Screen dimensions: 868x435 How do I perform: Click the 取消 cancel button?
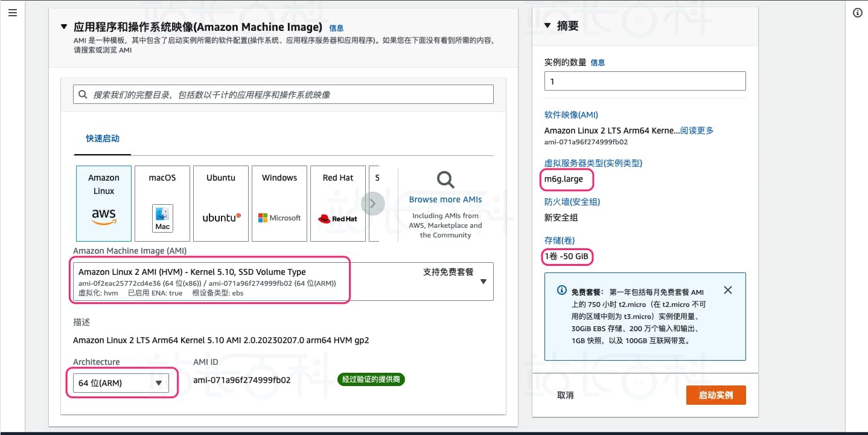click(565, 395)
